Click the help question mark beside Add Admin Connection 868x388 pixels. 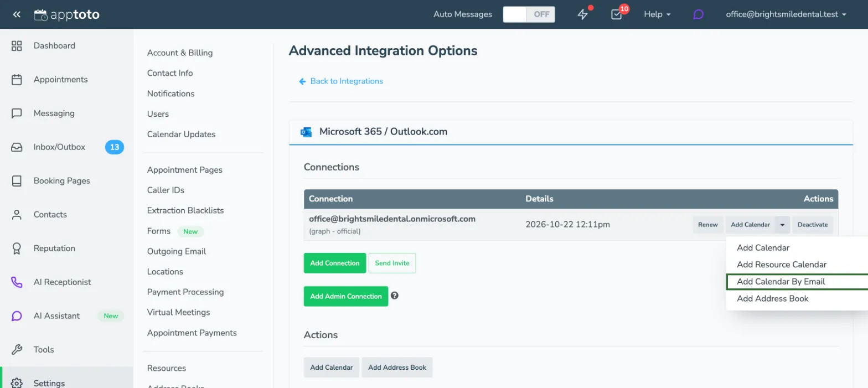[394, 296]
